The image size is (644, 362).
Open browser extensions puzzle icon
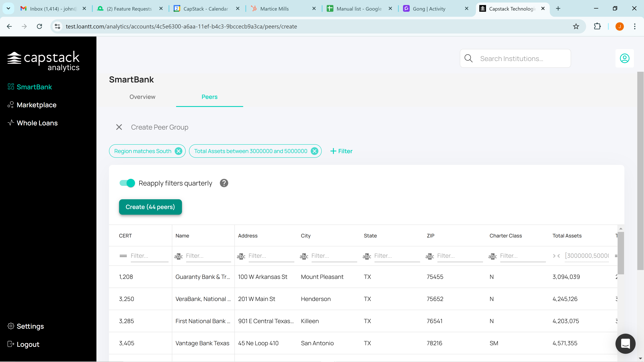point(597,26)
